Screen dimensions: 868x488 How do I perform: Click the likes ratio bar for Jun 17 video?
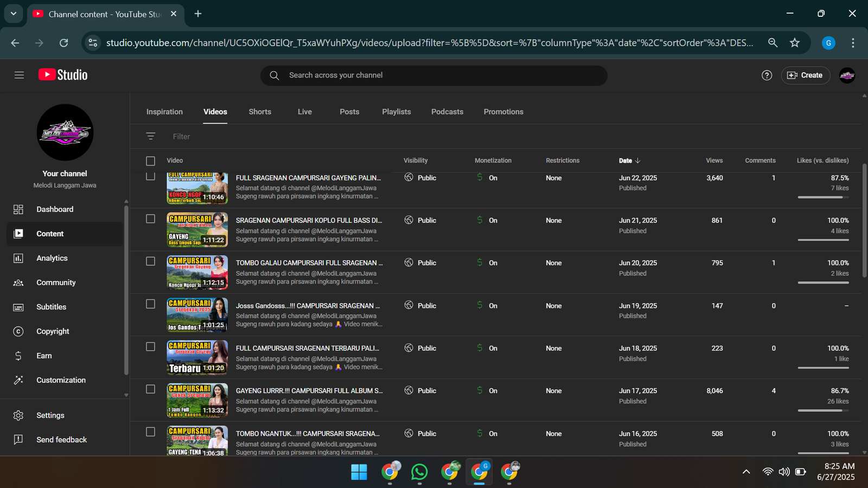823,410
